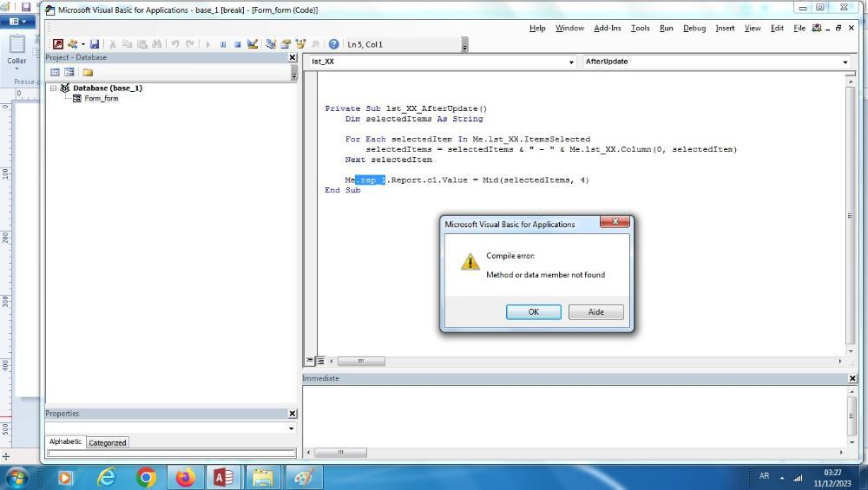Open File Explorer taskbar icon

(x=263, y=477)
